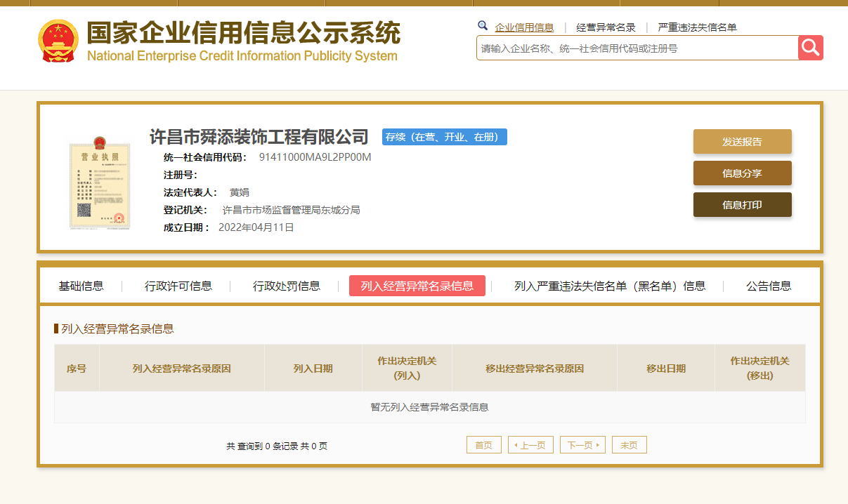848x504 pixels.
Task: Click the small magnifier icon beside 企业信用信息
Action: [x=483, y=26]
